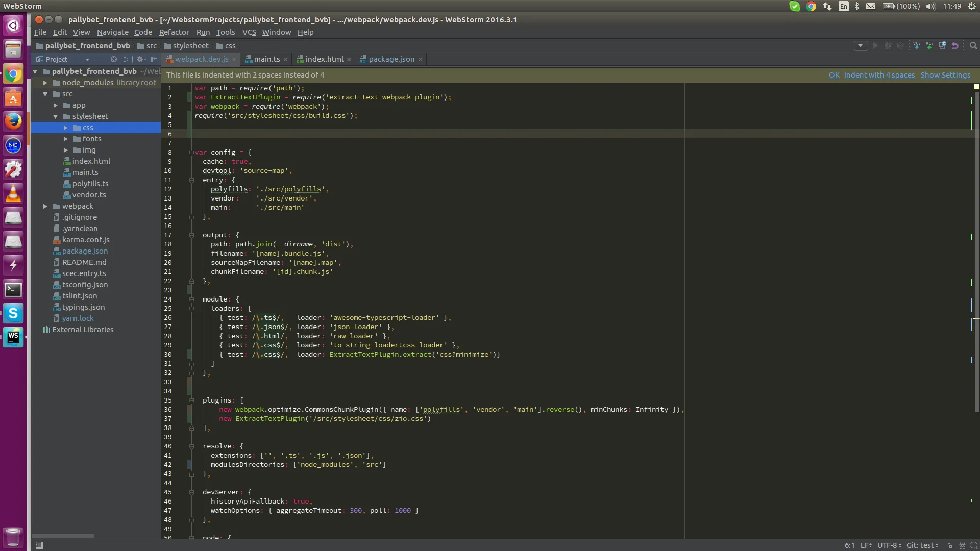Open the Refactor menu
Image resolution: width=980 pixels, height=551 pixels.
pyautogui.click(x=174, y=32)
